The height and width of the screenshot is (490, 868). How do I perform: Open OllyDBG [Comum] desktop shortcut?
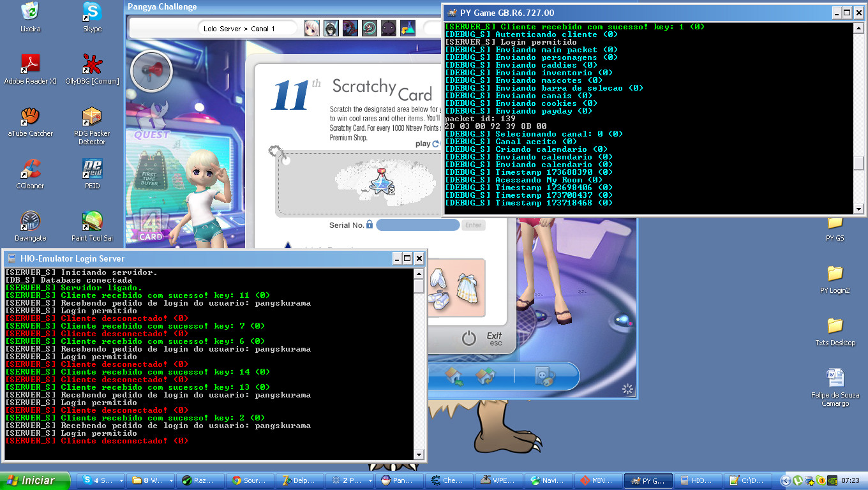point(93,69)
